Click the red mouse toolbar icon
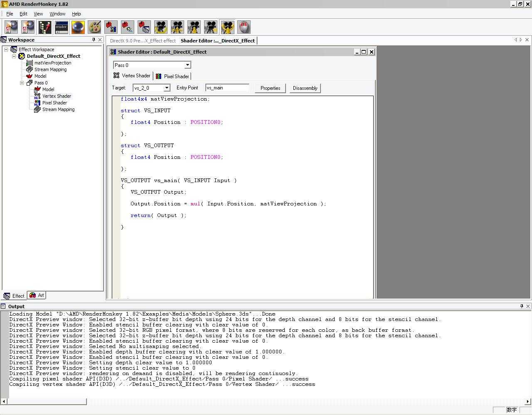Image resolution: width=532 pixels, height=415 pixels. (x=244, y=27)
